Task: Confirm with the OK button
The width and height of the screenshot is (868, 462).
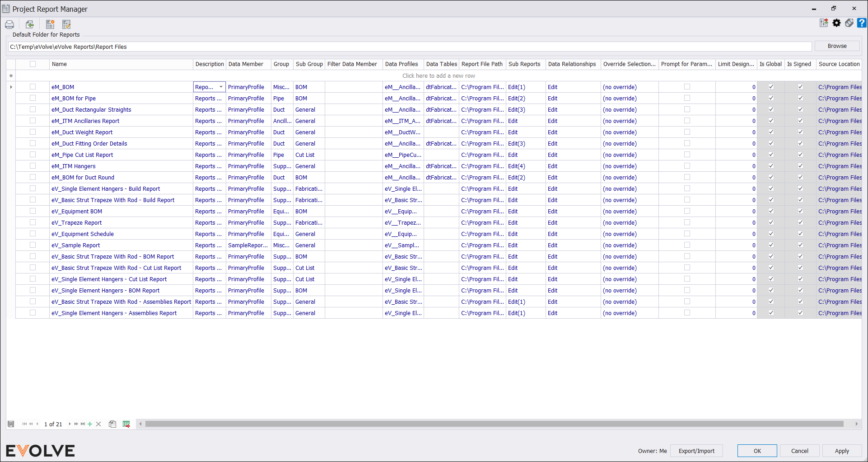Action: pos(757,451)
